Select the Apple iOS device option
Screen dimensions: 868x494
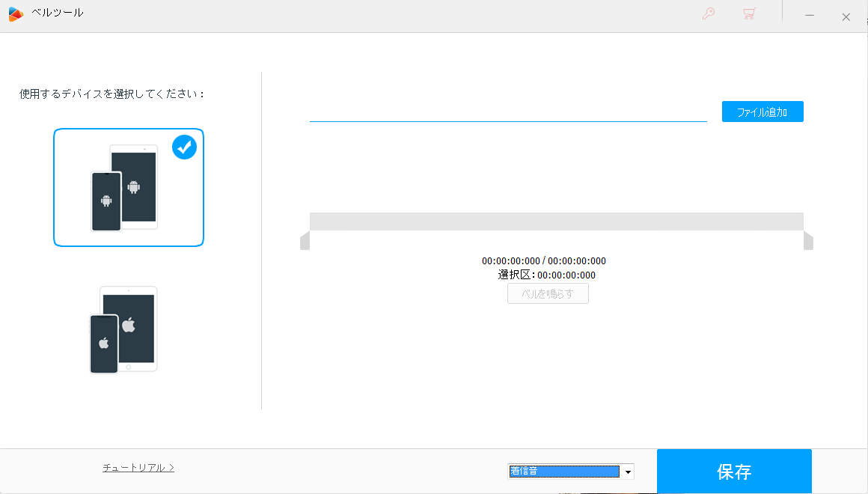pos(123,329)
